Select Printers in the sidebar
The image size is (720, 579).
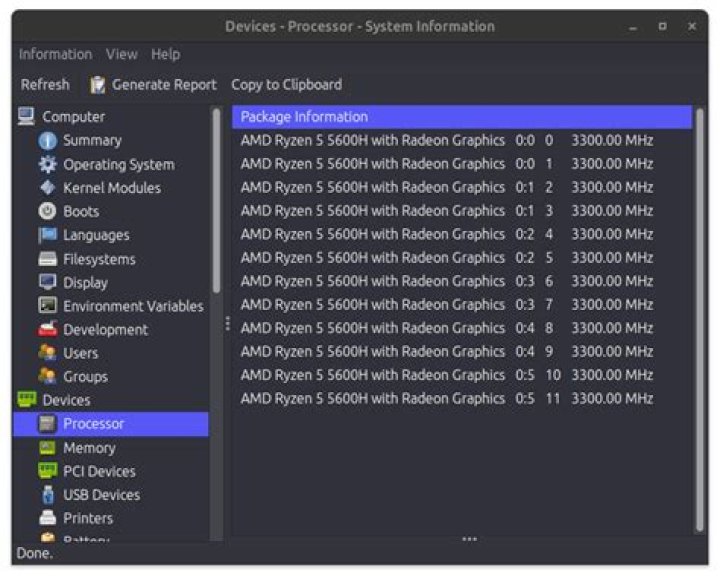click(x=88, y=518)
